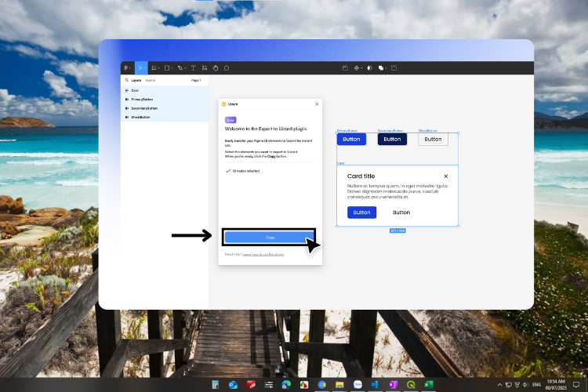Expand the shape tools dropdown arrow
Image resolution: width=588 pixels, height=392 pixels.
[172, 68]
